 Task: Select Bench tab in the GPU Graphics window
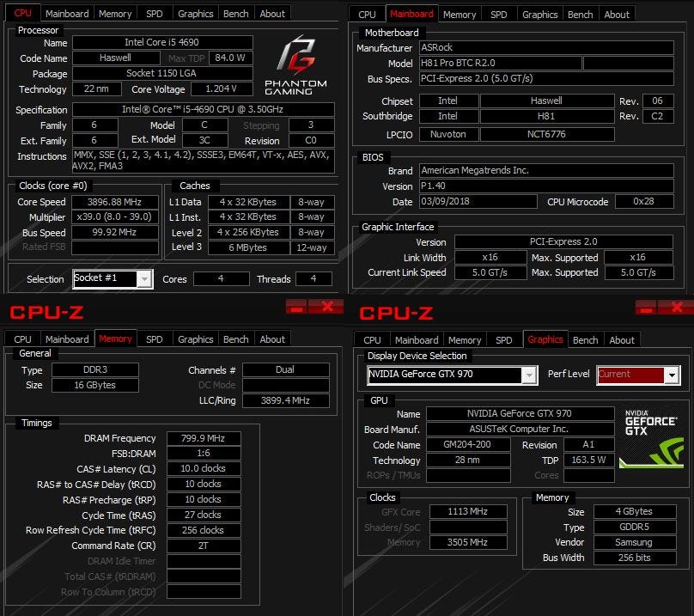point(585,340)
